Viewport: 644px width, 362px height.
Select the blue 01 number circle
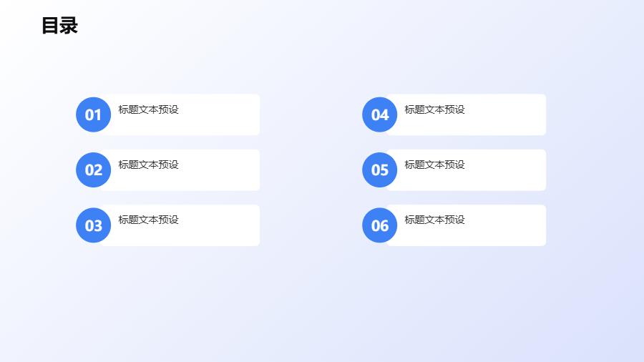click(94, 114)
